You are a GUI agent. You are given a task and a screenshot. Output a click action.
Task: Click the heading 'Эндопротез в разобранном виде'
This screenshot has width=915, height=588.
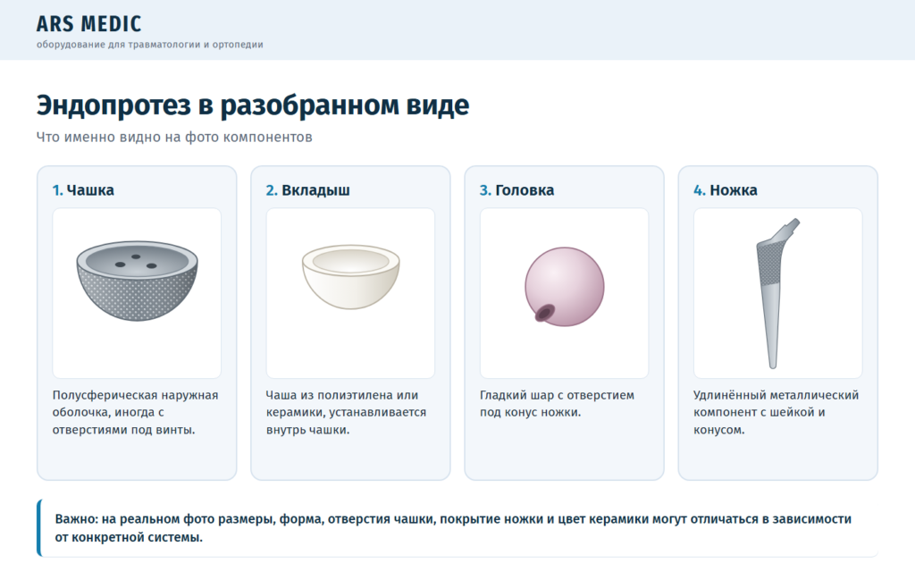coord(253,105)
